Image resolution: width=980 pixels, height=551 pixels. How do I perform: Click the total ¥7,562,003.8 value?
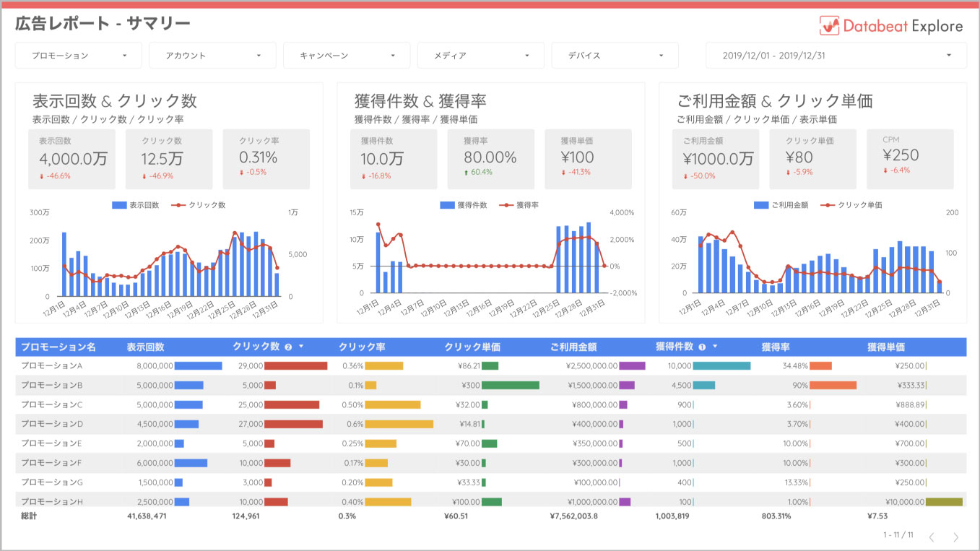pyautogui.click(x=574, y=516)
